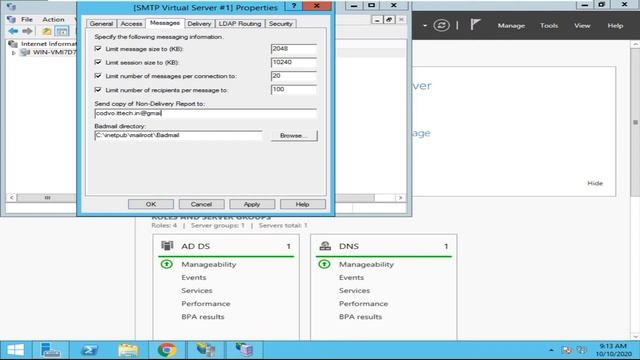640x360 pixels.
Task: Click the messages per connection field
Action: pyautogui.click(x=293, y=76)
